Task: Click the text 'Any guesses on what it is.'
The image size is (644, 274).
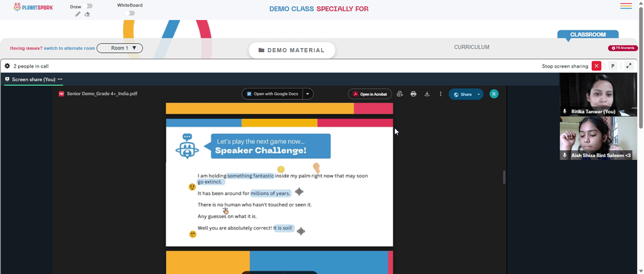Action: coord(227,216)
